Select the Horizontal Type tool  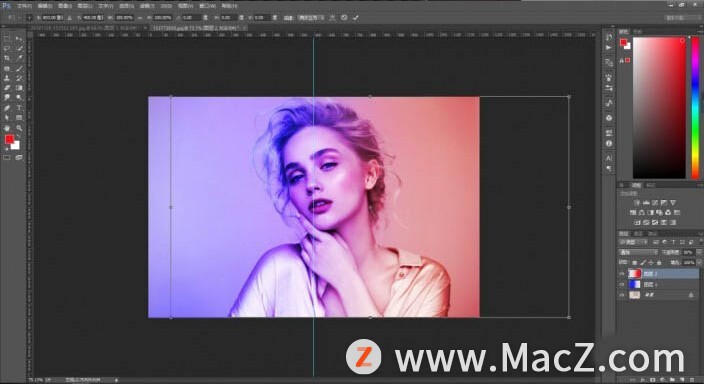coord(19,108)
